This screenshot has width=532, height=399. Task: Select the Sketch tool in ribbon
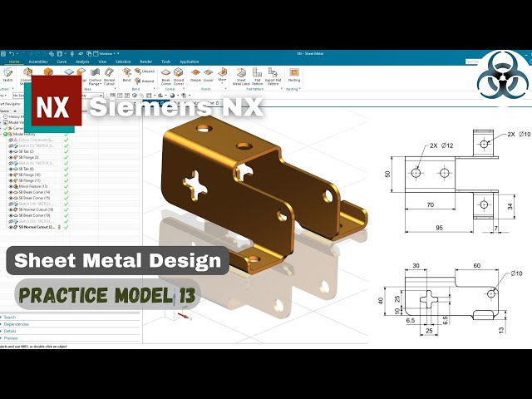coord(7,75)
